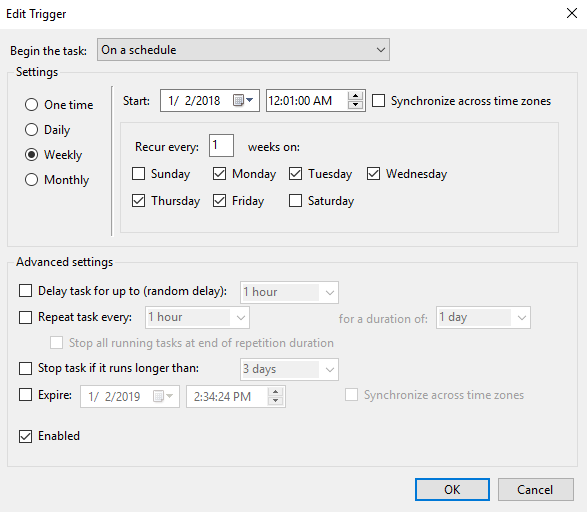This screenshot has height=512, width=587.
Task: Decrease start time with down spinner arrow
Action: tap(355, 105)
